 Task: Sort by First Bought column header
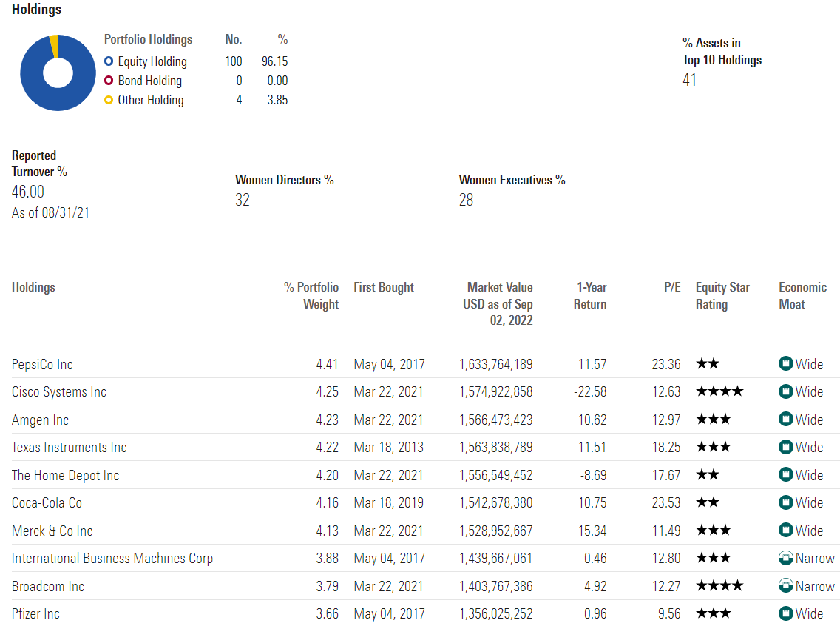pos(384,287)
